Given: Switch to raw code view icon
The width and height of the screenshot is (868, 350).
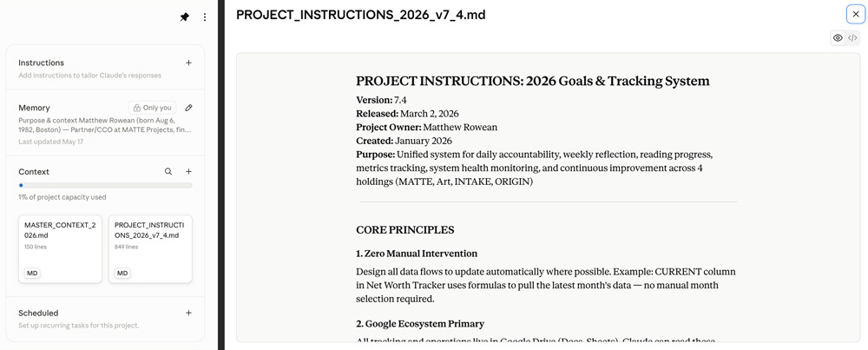Looking at the screenshot, I should (852, 37).
